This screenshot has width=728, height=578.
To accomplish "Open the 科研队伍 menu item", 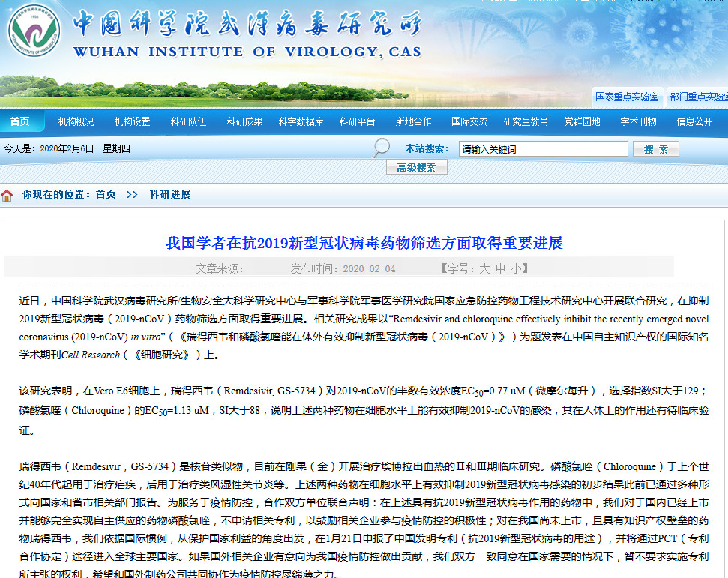I will coord(188,121).
